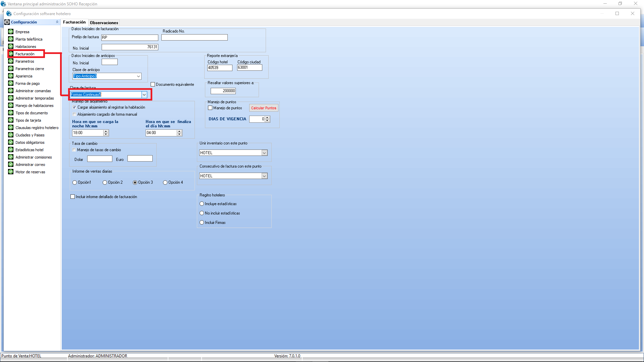The width and height of the screenshot is (644, 362).
Task: Click the icon beside Motor de reservas
Action: click(11, 172)
